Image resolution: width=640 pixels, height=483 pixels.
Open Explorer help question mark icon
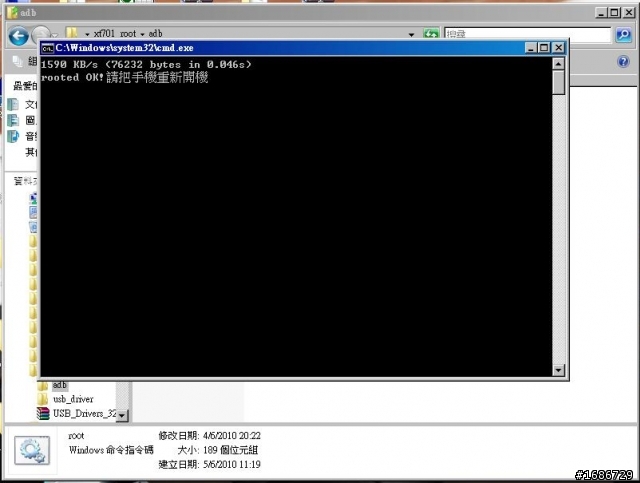[623, 62]
